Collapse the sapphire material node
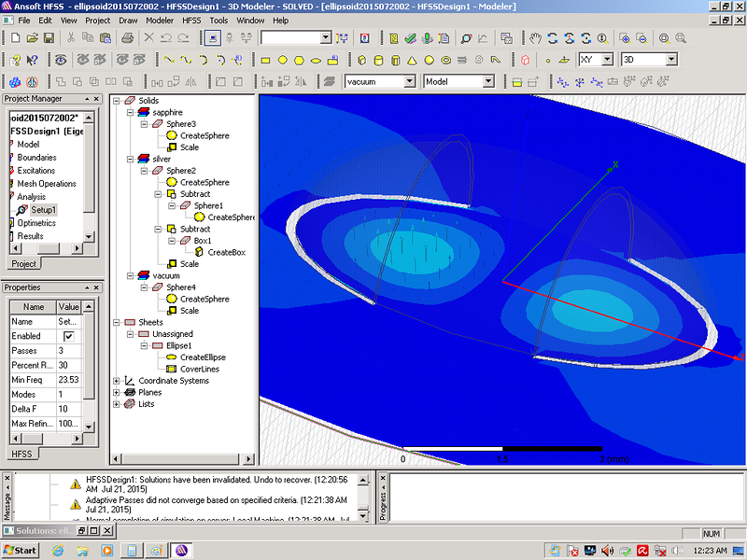 [131, 112]
